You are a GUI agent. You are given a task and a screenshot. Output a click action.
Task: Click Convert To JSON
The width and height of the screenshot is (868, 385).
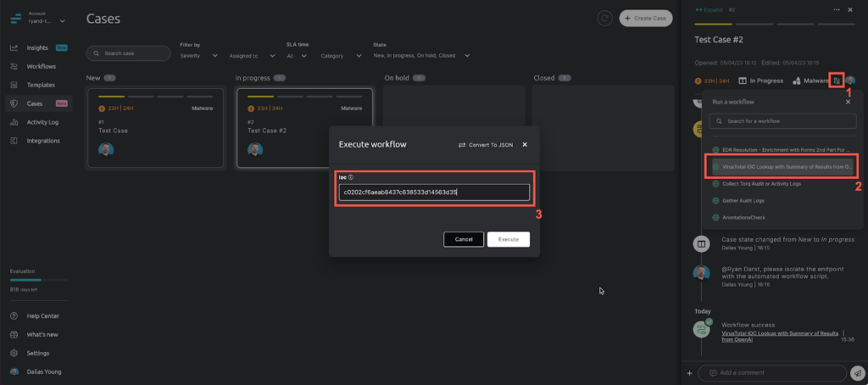(486, 145)
